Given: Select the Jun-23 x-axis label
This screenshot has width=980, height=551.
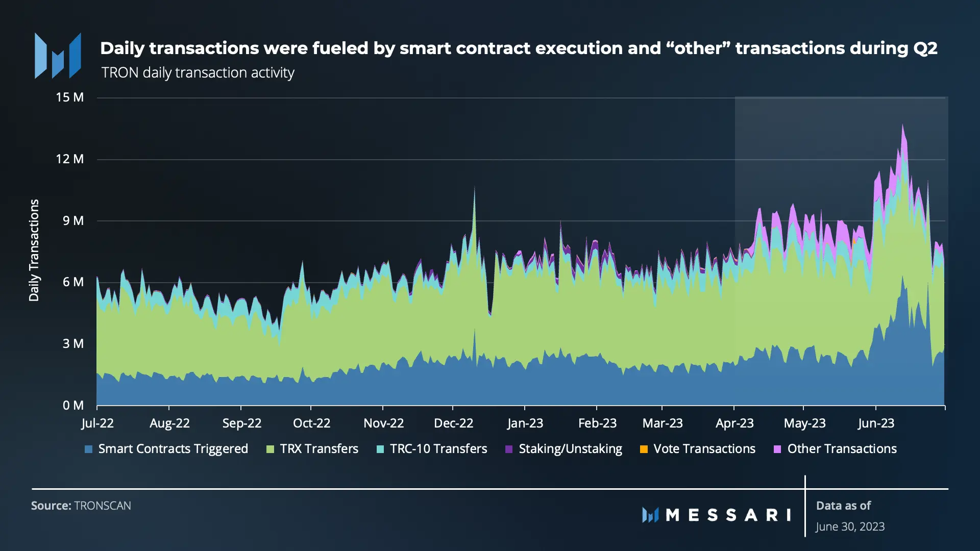Looking at the screenshot, I should tap(876, 423).
